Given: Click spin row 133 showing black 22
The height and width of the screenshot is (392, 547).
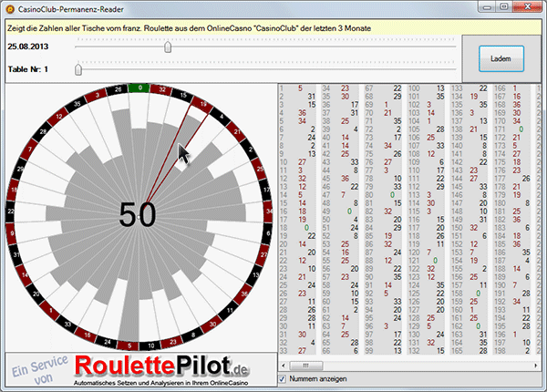Looking at the screenshot, I should (470, 88).
